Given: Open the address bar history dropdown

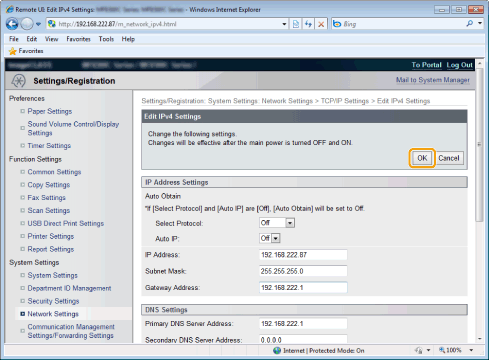Looking at the screenshot, I should tap(284, 24).
